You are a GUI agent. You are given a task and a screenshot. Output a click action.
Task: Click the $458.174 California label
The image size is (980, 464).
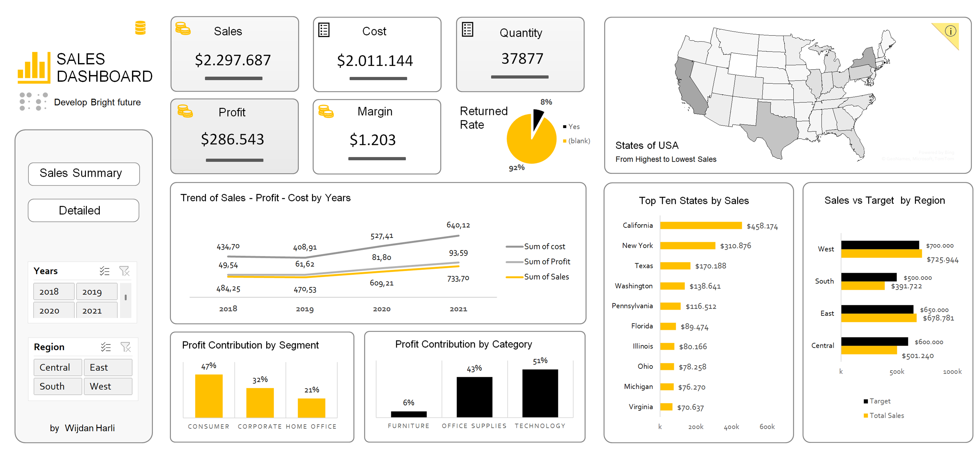point(762,227)
